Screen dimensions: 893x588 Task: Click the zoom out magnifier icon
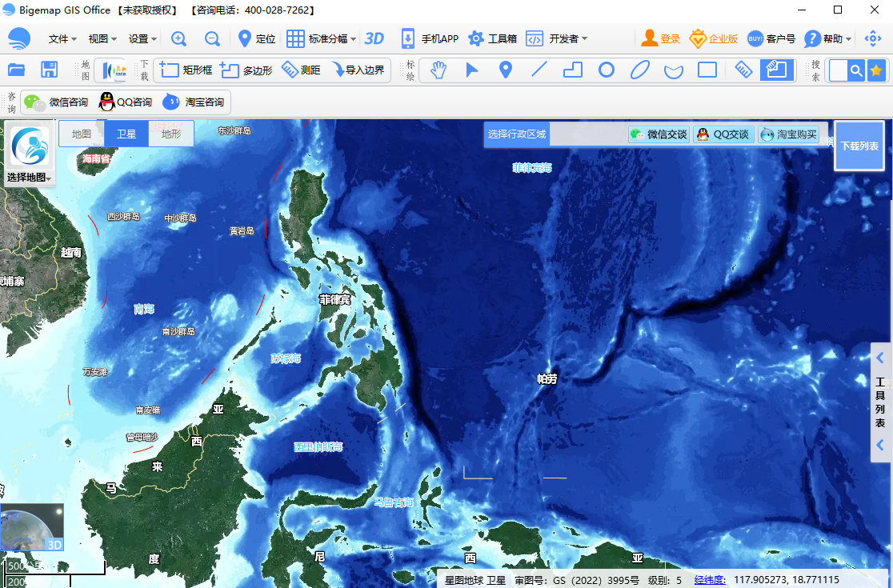[212, 38]
